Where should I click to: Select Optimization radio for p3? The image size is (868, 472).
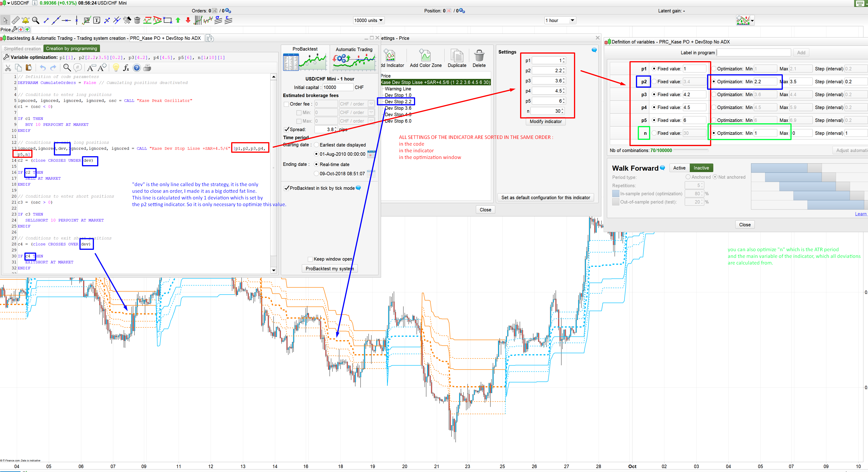714,95
